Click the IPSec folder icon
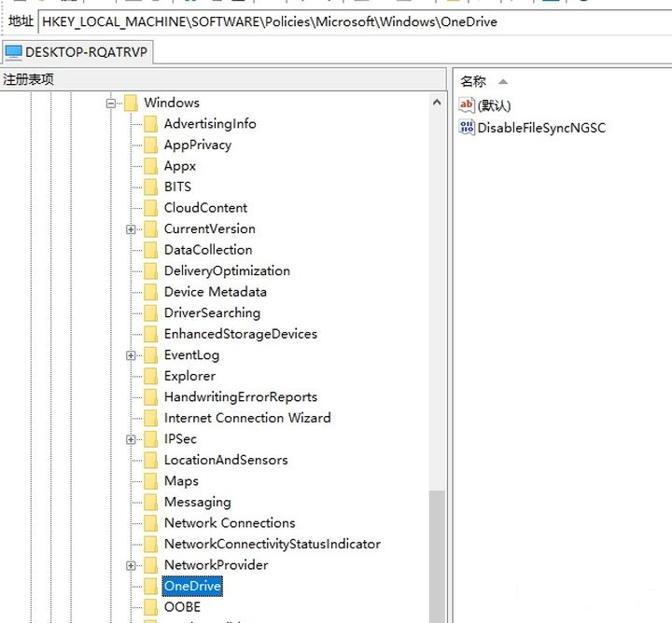Viewport: 672px width, 623px height. [x=150, y=438]
